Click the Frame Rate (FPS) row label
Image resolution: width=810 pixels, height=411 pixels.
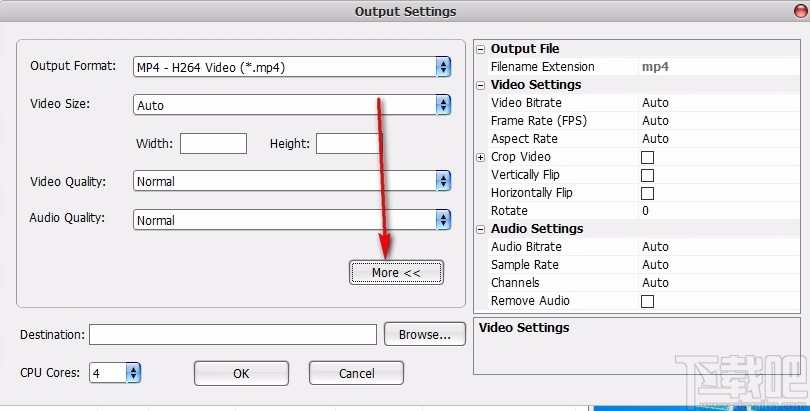[539, 121]
